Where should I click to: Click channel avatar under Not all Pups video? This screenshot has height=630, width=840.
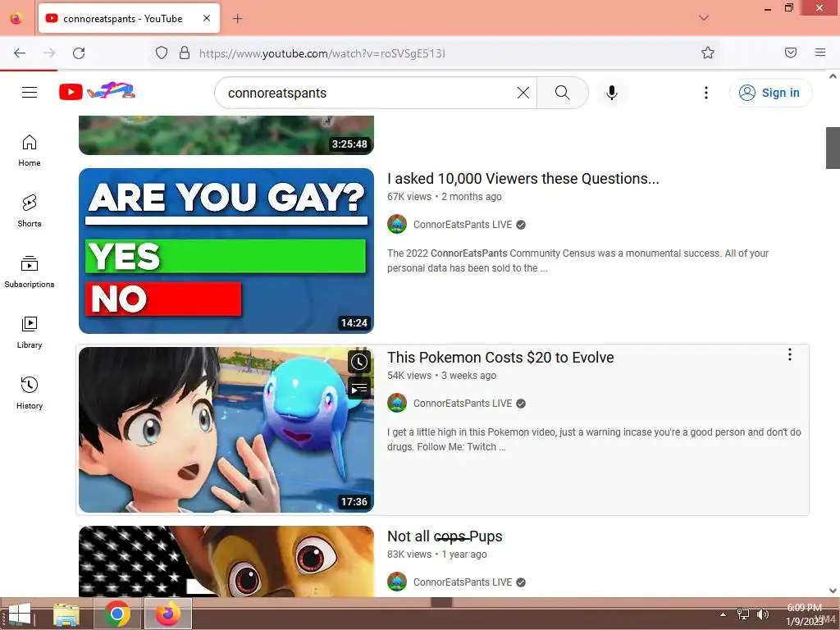coord(397,582)
